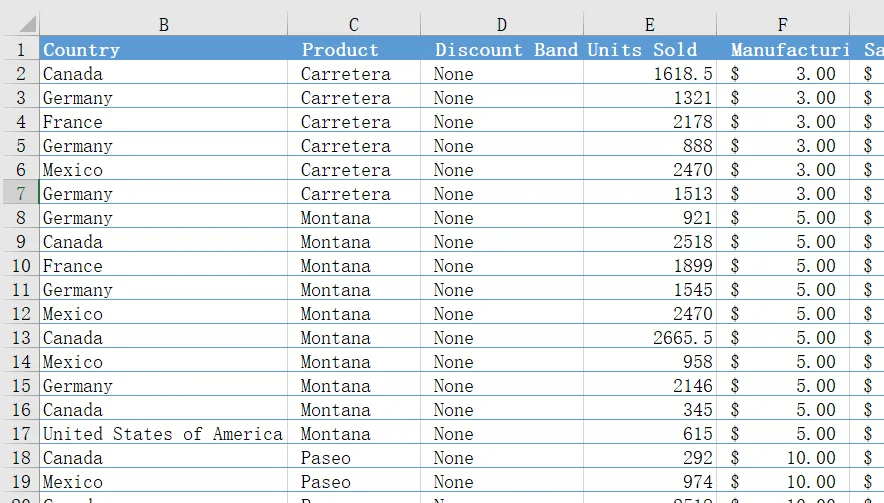The width and height of the screenshot is (884, 503).
Task: Select column E header
Action: click(x=650, y=24)
